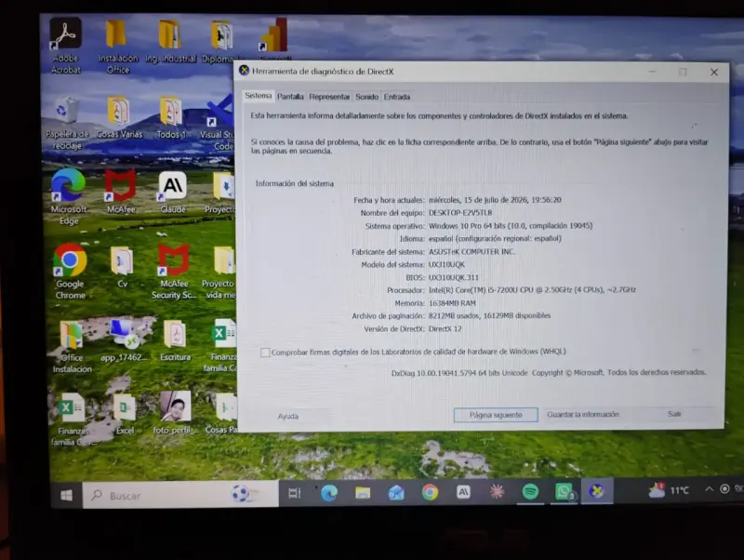Click computer name DESKTOP-E2V5TL8
The height and width of the screenshot is (560, 744).
(460, 213)
